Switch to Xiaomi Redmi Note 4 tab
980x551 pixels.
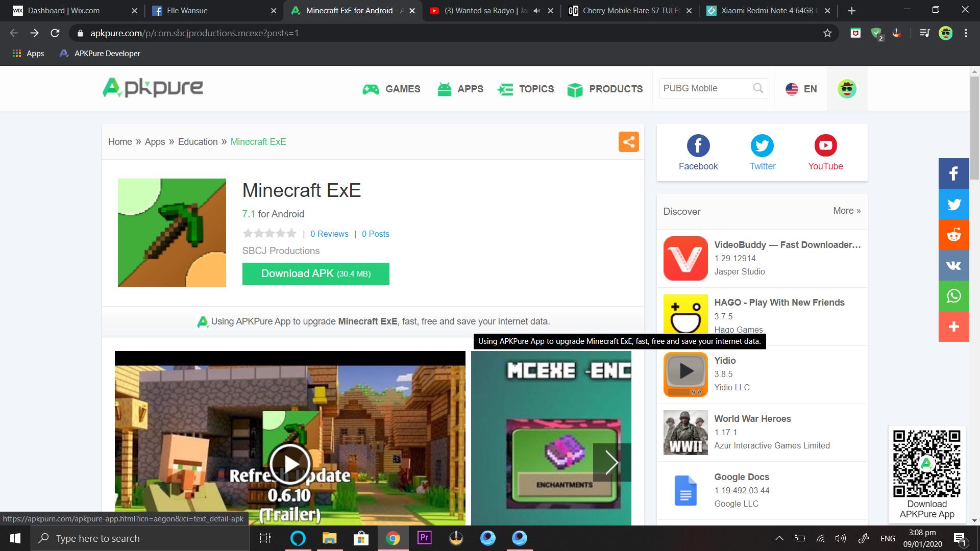click(x=769, y=11)
